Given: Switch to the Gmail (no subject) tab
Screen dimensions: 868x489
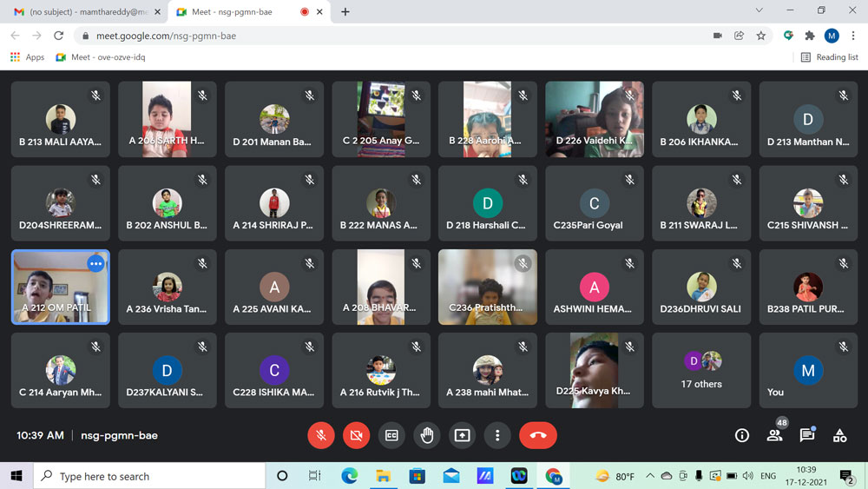Looking at the screenshot, I should coord(82,12).
